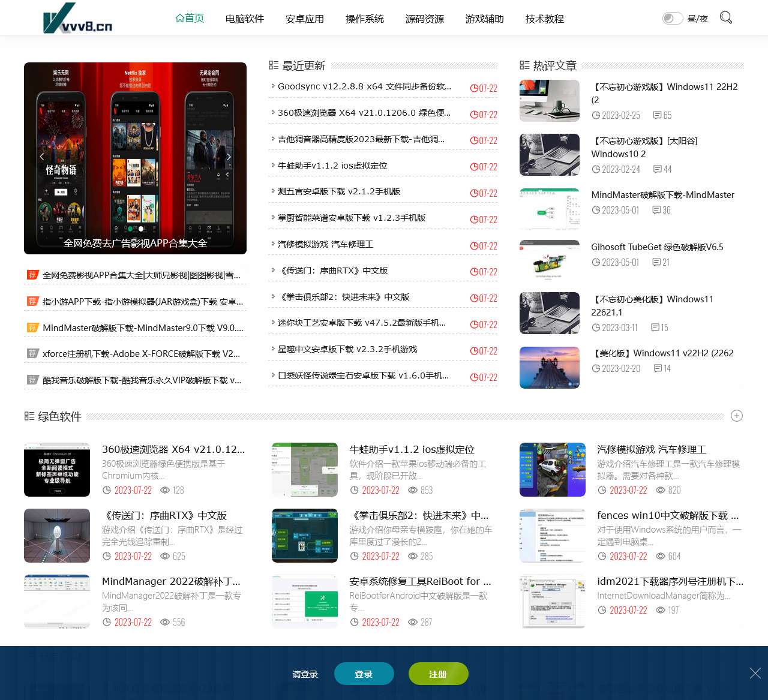
Task: Click the 汽修模拟游戏 thumbnail image
Action: [x=552, y=470]
